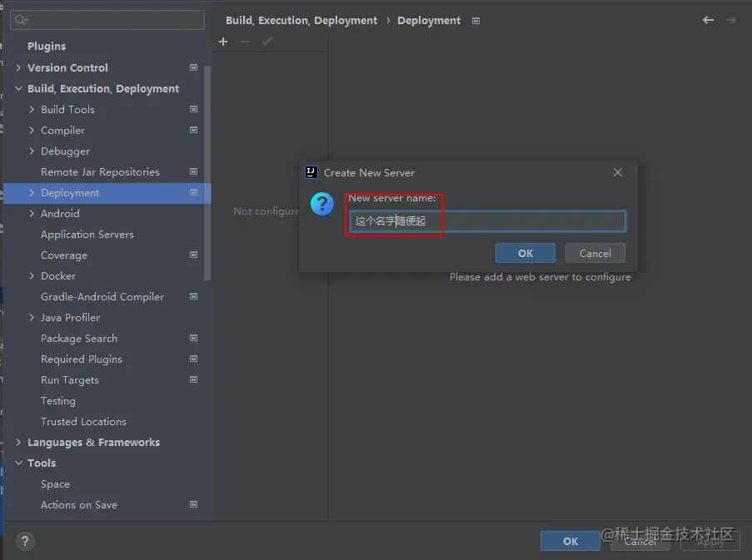Select Android in settings tree
Screen dimensions: 752x560
click(60, 214)
